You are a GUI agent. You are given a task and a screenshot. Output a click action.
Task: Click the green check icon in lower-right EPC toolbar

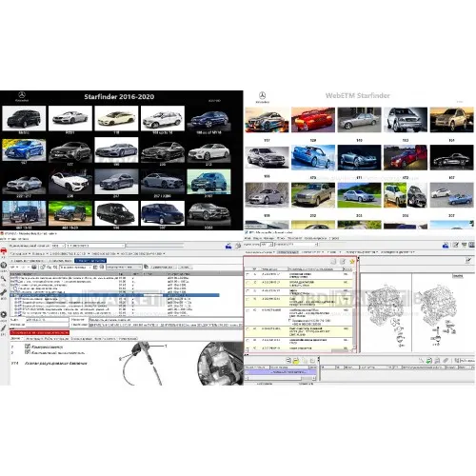[429, 361]
